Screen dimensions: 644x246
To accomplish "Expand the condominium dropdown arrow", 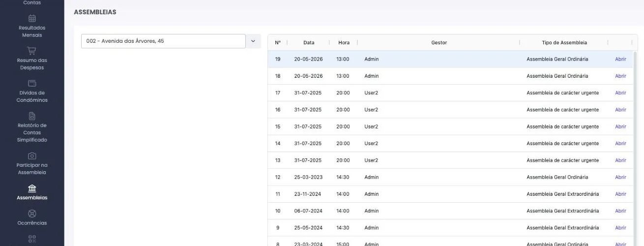I will [x=253, y=41].
